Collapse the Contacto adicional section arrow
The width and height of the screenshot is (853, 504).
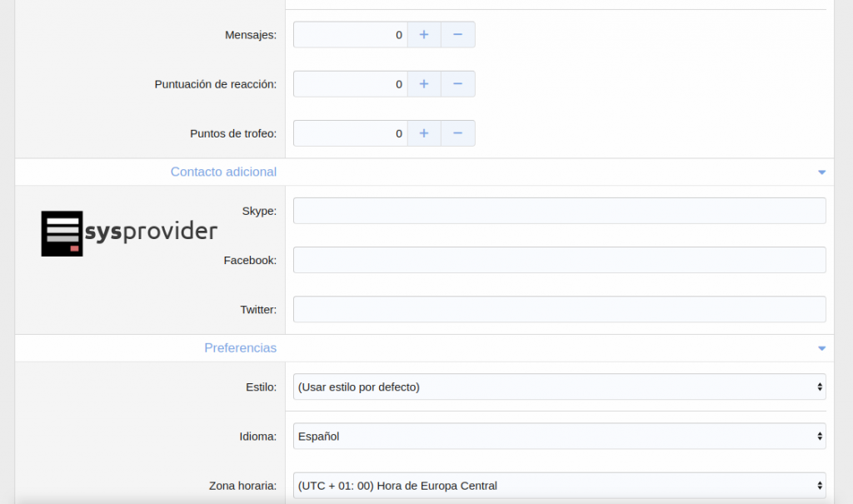coord(821,172)
